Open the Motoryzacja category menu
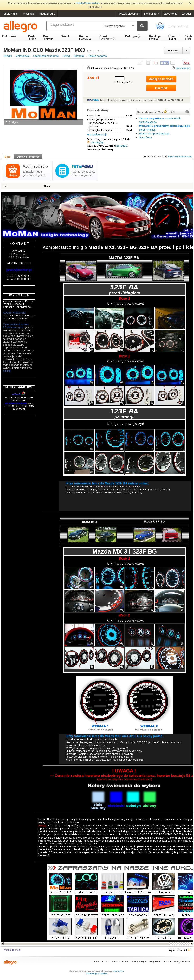 (133, 37)
